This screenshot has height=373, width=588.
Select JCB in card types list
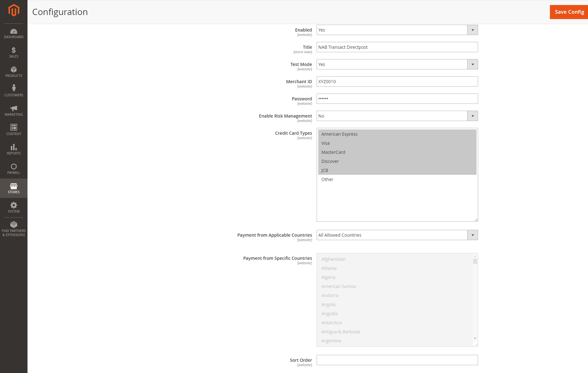(397, 170)
